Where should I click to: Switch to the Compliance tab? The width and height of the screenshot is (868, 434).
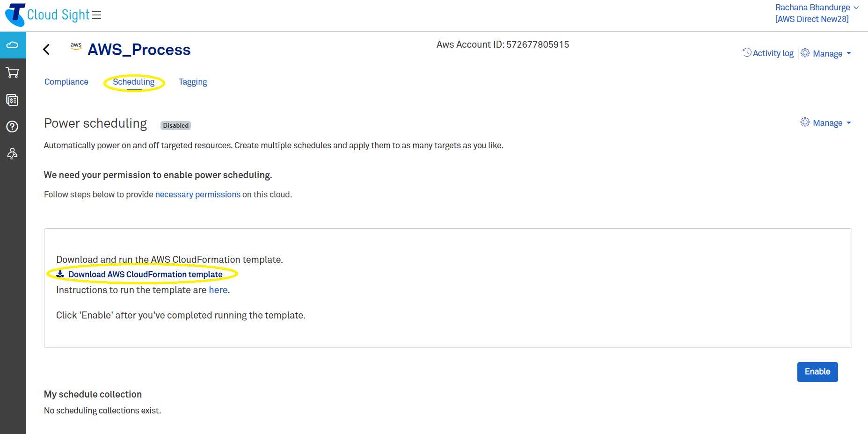tap(66, 82)
